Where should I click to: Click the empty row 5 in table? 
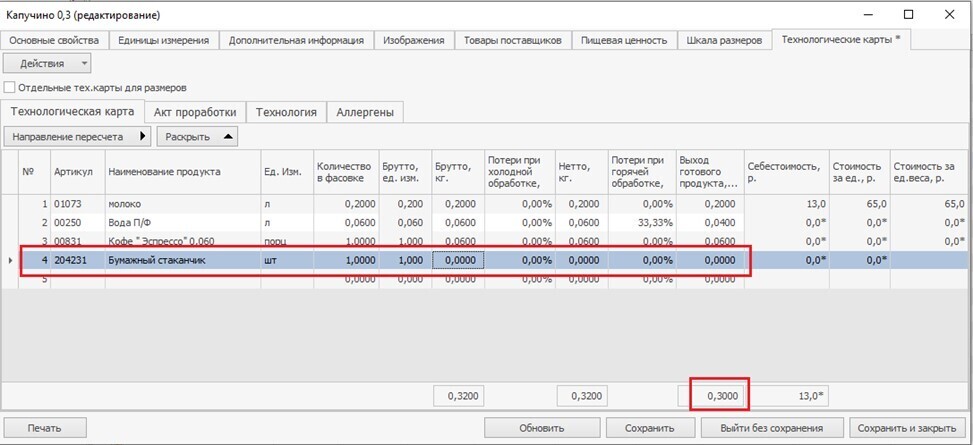coord(180,280)
